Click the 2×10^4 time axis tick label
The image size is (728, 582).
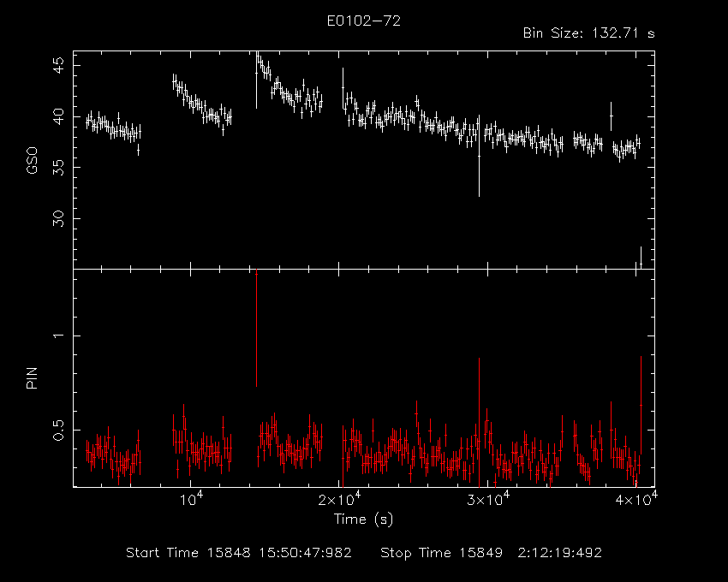click(339, 499)
